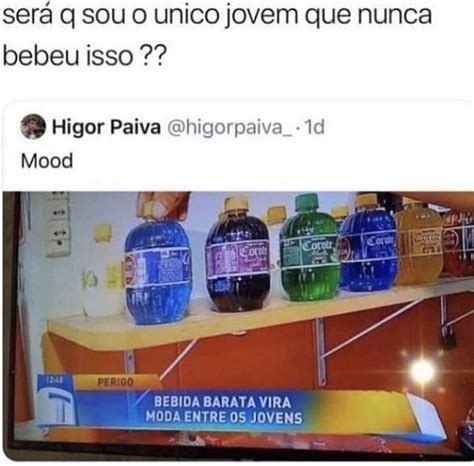Click the Higor Paiva display name
The height and width of the screenshot is (466, 474).
point(106,127)
